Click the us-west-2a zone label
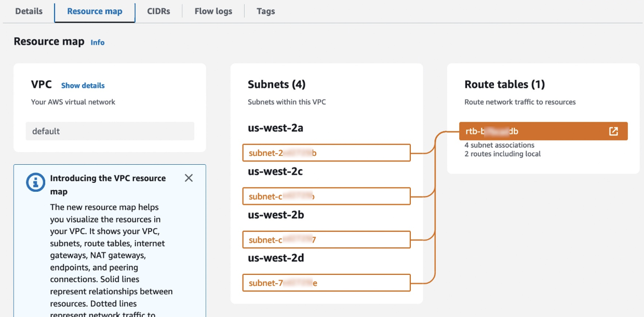The width and height of the screenshot is (644, 317). [x=276, y=128]
